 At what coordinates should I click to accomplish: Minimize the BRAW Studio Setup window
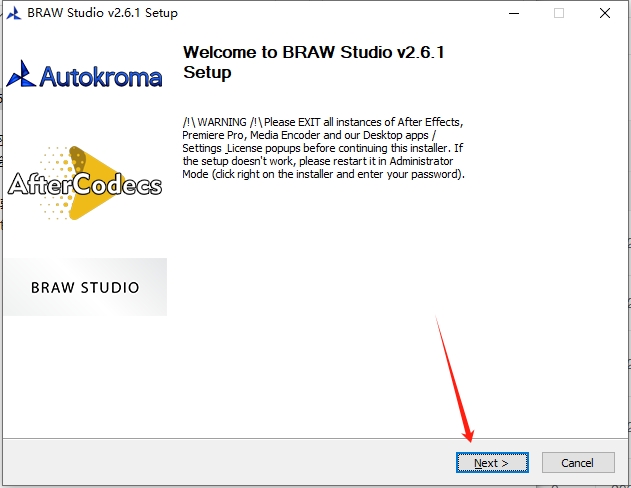514,13
